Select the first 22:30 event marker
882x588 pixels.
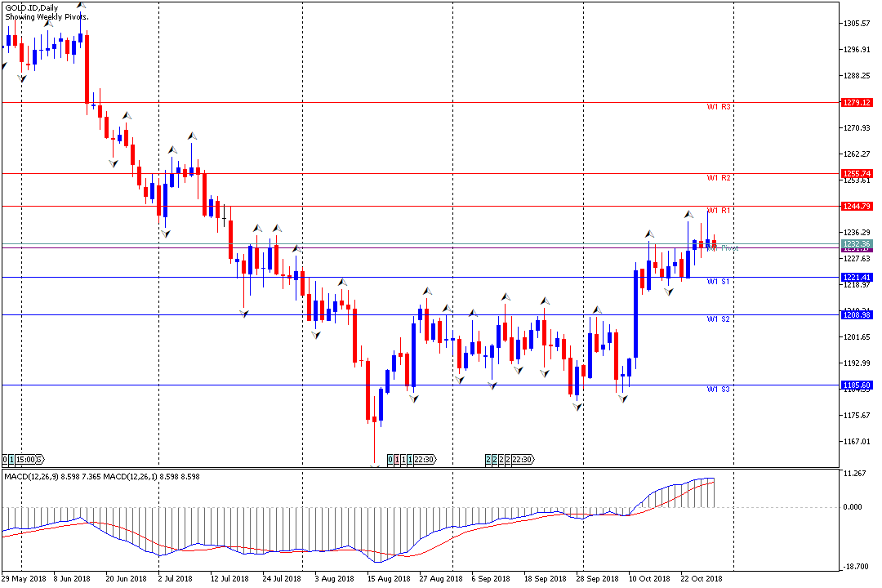pyautogui.click(x=423, y=460)
